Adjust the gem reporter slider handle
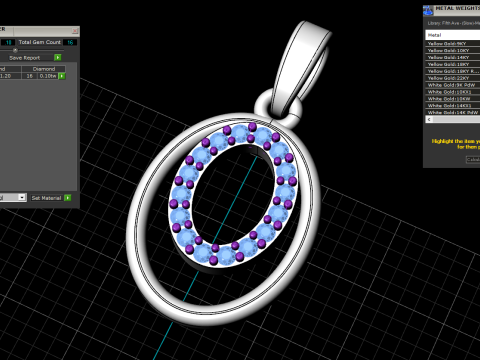Viewport: 480px width, 360px height. tap(15, 50)
